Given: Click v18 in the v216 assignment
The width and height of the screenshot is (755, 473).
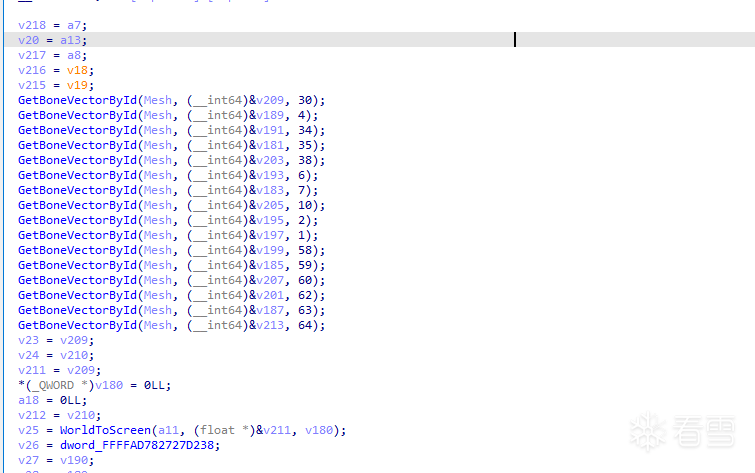Looking at the screenshot, I should tap(77, 70).
